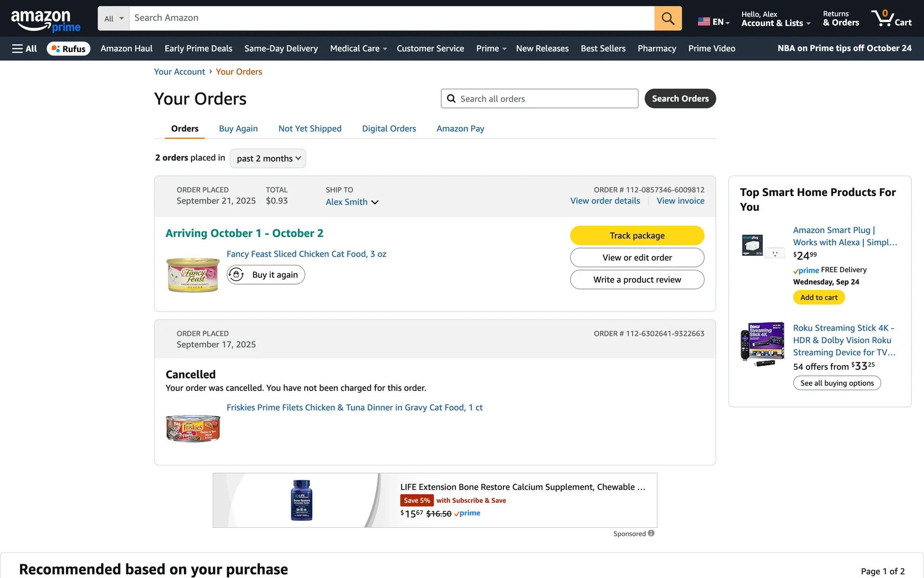Click the Sponsored info icon
The width and height of the screenshot is (924, 578).
click(x=651, y=533)
